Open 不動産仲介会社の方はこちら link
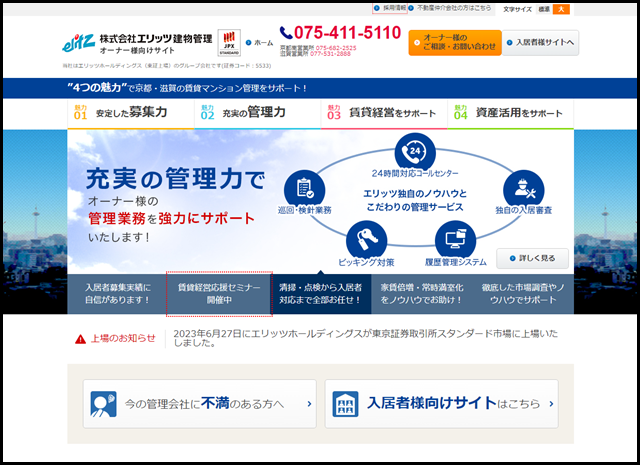Screen dimensions: 640x465 click(x=450, y=8)
